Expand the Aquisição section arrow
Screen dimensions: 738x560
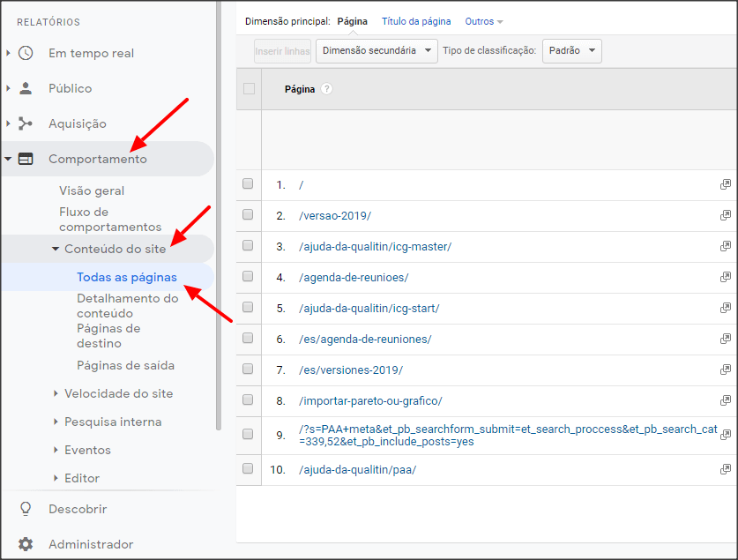coord(8,123)
